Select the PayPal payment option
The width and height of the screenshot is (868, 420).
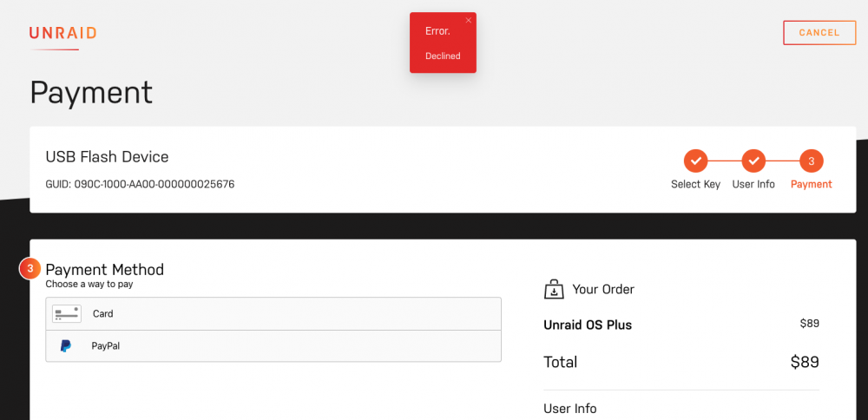273,346
